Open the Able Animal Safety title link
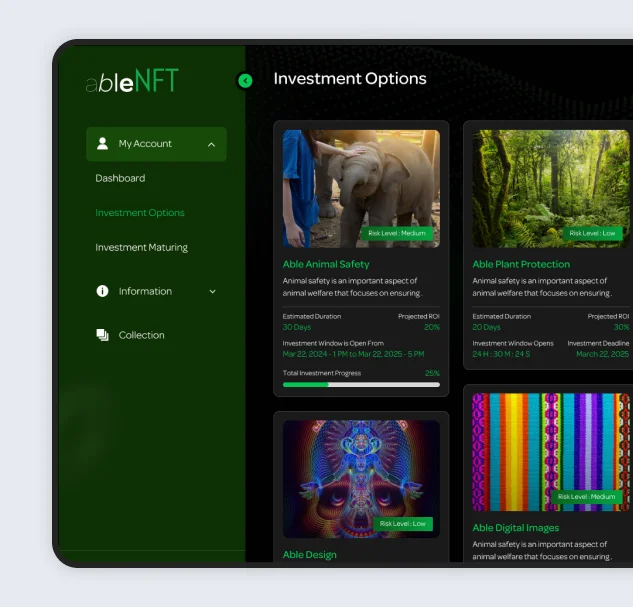633x607 pixels. 326,264
